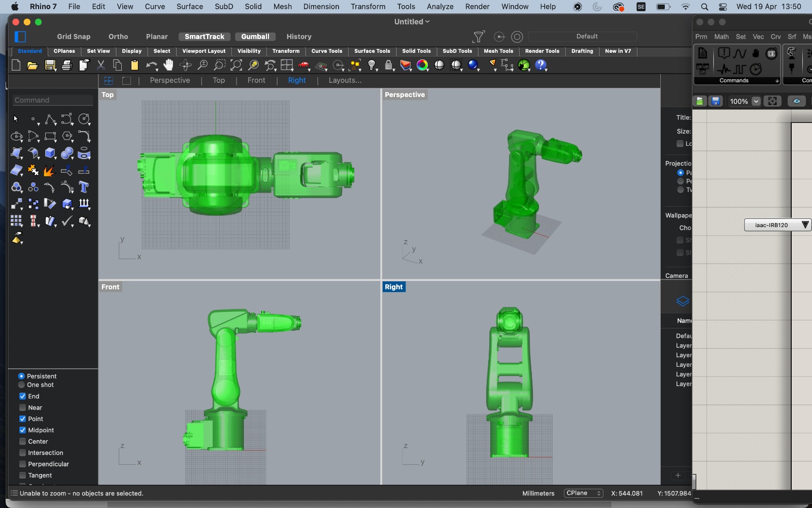This screenshot has width=812, height=508.
Task: Open the Transform menu in menu bar
Action: click(x=368, y=7)
